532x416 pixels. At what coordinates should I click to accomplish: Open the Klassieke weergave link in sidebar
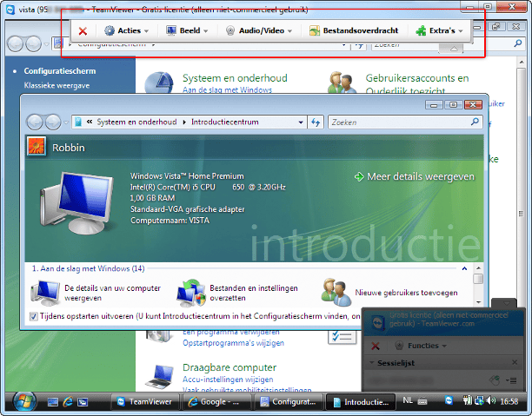(x=57, y=85)
